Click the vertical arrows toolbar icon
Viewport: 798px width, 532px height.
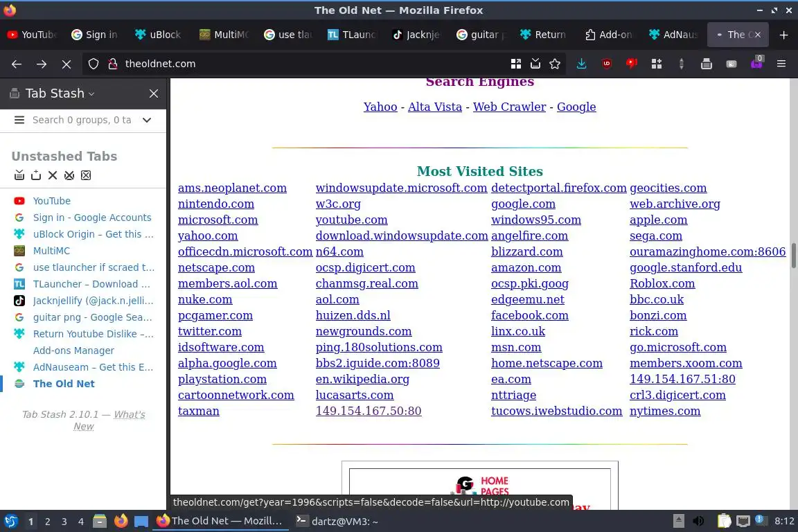tap(681, 64)
